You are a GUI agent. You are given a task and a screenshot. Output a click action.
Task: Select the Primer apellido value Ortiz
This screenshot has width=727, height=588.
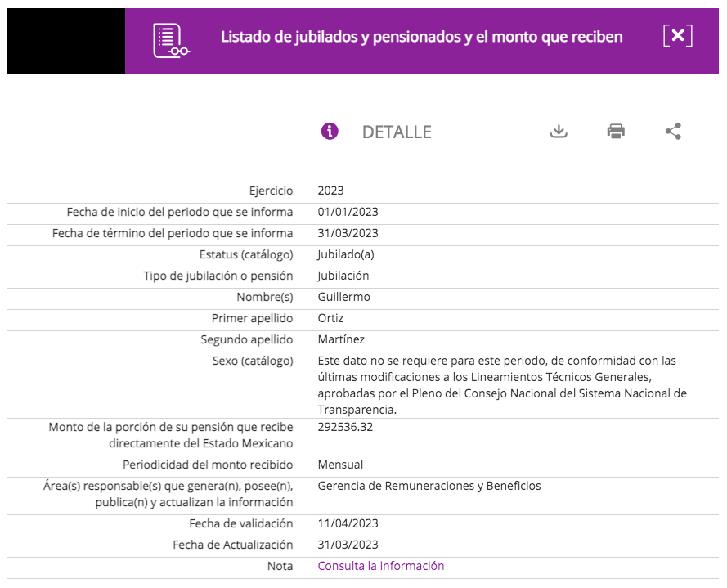click(332, 318)
